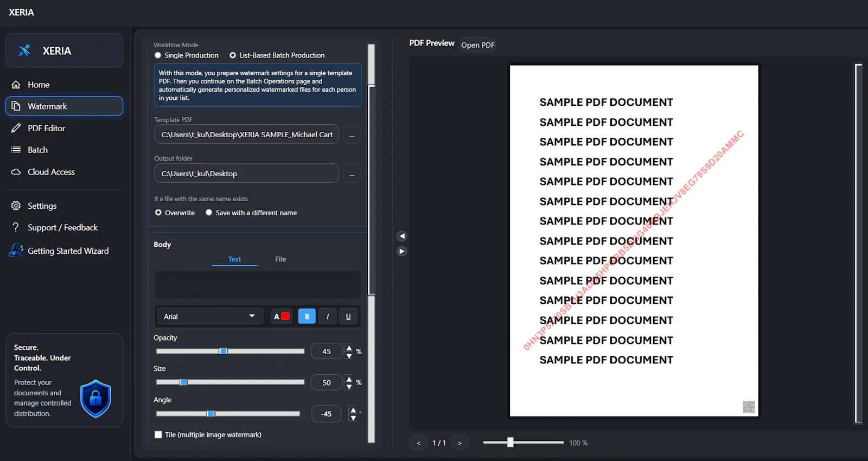The height and width of the screenshot is (461, 868).
Task: Select Single Production workflow mode
Action: point(187,55)
